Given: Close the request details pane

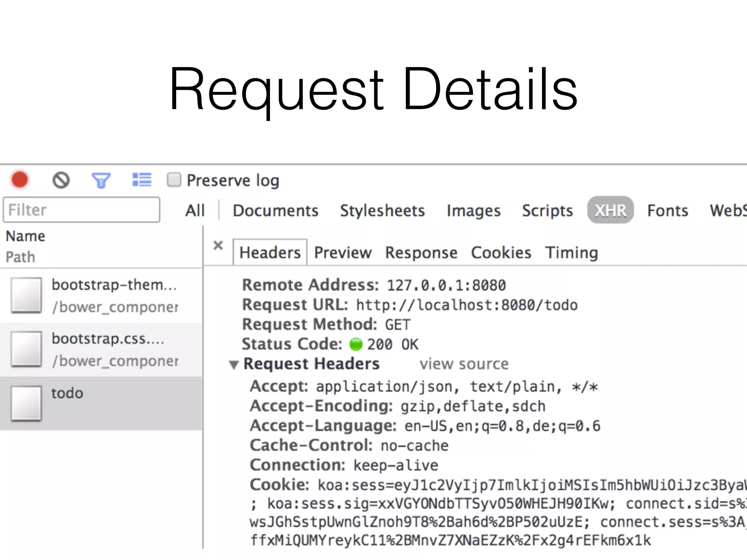Looking at the screenshot, I should [218, 245].
